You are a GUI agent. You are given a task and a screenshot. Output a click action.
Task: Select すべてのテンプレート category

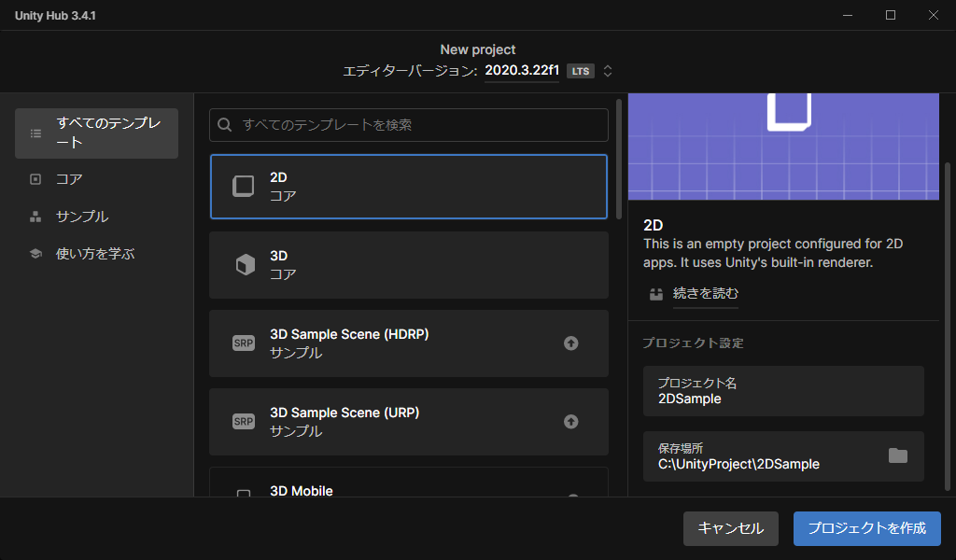pos(96,133)
